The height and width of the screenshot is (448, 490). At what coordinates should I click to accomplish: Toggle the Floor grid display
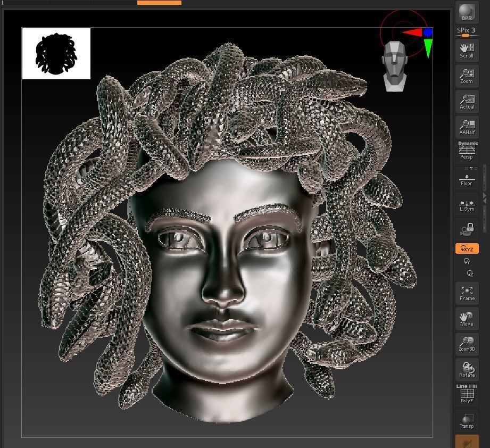pyautogui.click(x=466, y=177)
